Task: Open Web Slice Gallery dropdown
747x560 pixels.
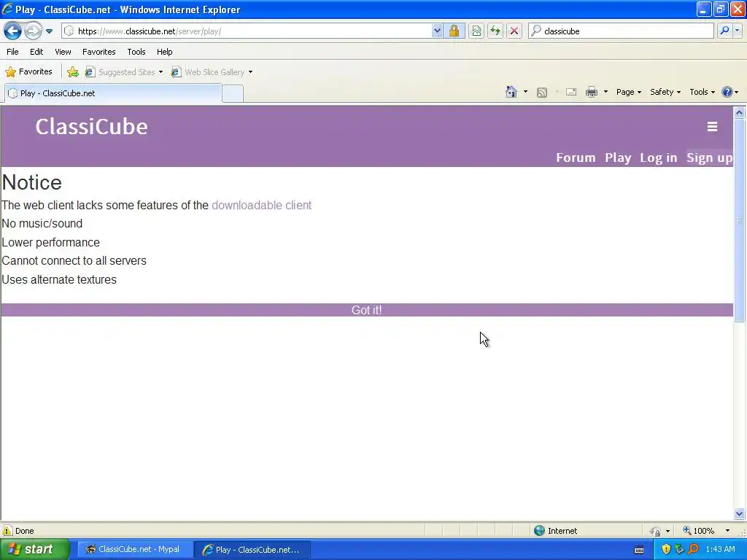Action: pyautogui.click(x=212, y=72)
